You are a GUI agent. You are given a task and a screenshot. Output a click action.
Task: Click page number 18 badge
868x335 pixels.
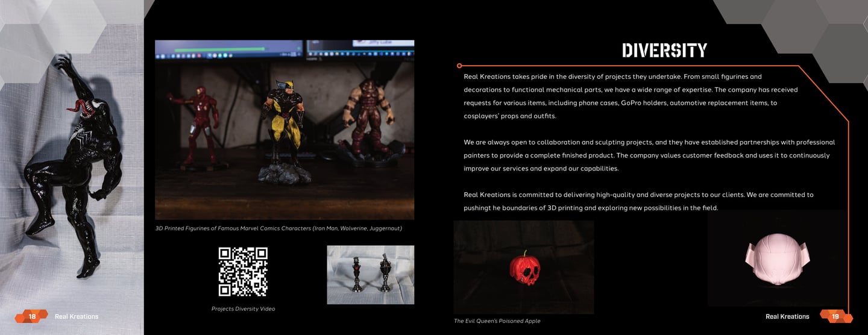[x=31, y=316]
